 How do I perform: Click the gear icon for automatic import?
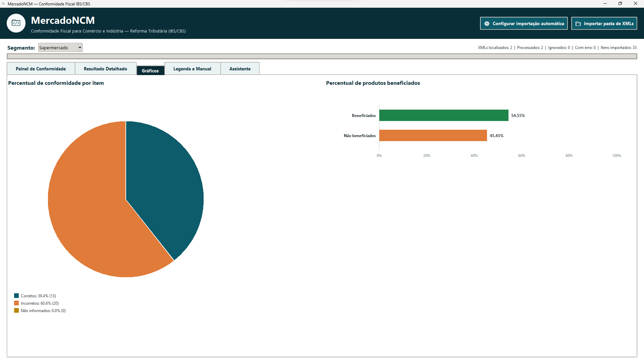coord(487,23)
